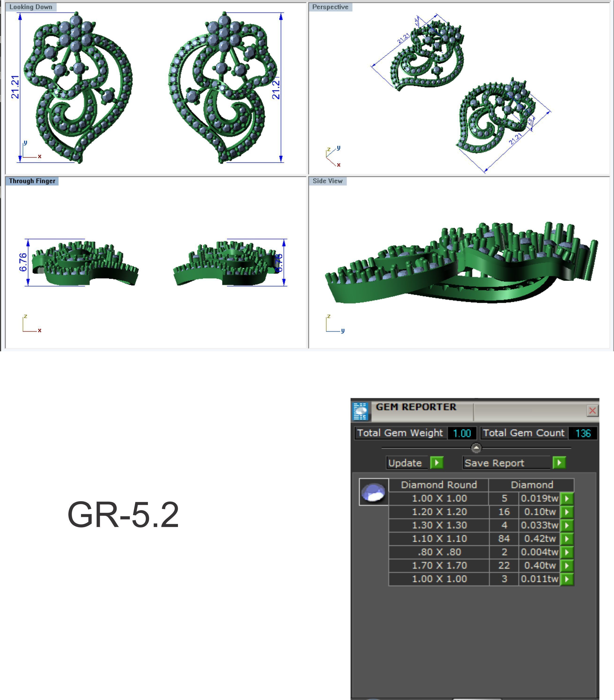Click the count cell showing 84
Image resolution: width=614 pixels, height=700 pixels.
click(x=504, y=538)
